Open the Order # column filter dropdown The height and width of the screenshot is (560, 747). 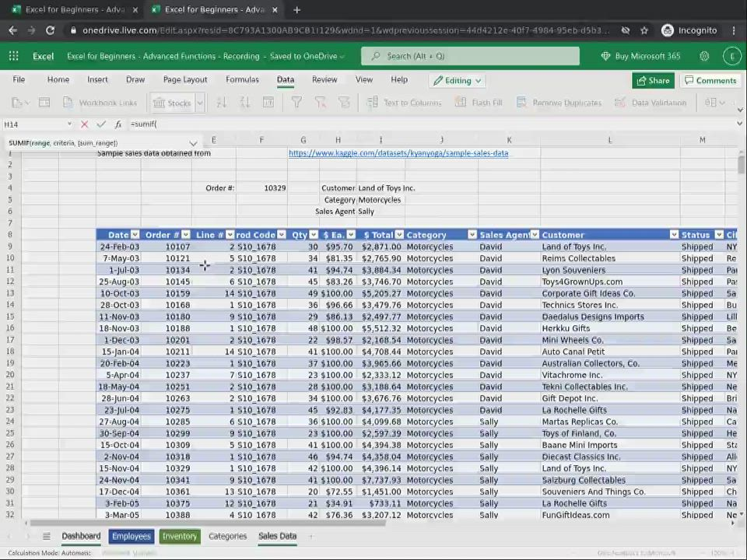pos(186,234)
